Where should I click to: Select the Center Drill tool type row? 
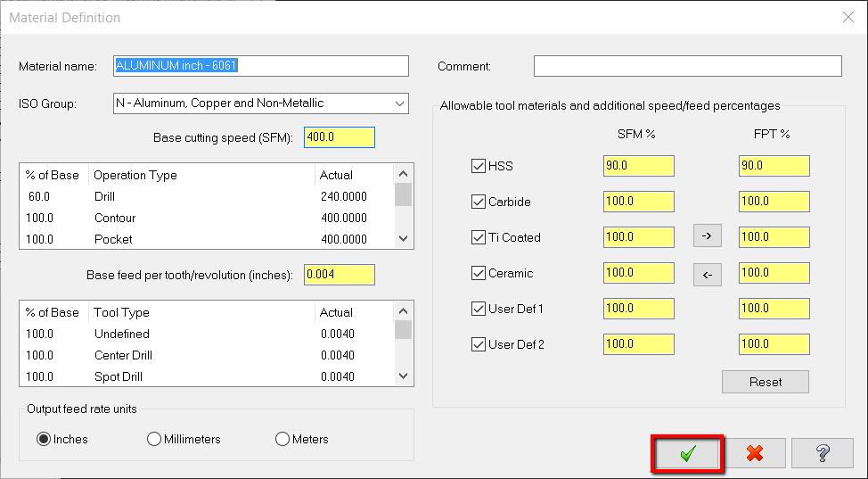pos(207,355)
